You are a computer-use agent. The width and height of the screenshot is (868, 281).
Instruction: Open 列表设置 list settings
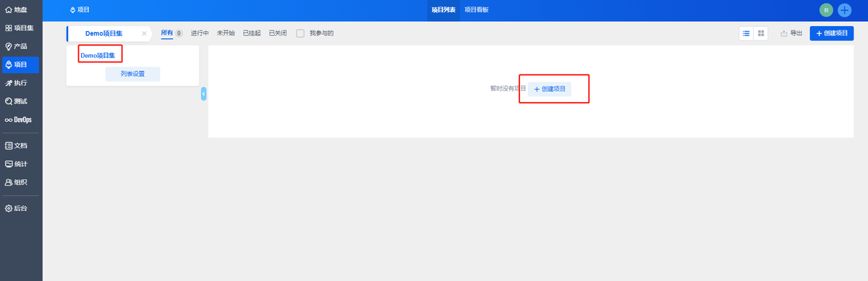(132, 74)
